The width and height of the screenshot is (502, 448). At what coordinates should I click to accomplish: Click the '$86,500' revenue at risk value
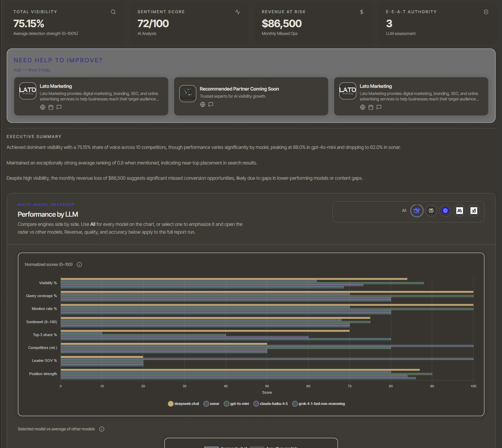pyautogui.click(x=282, y=24)
